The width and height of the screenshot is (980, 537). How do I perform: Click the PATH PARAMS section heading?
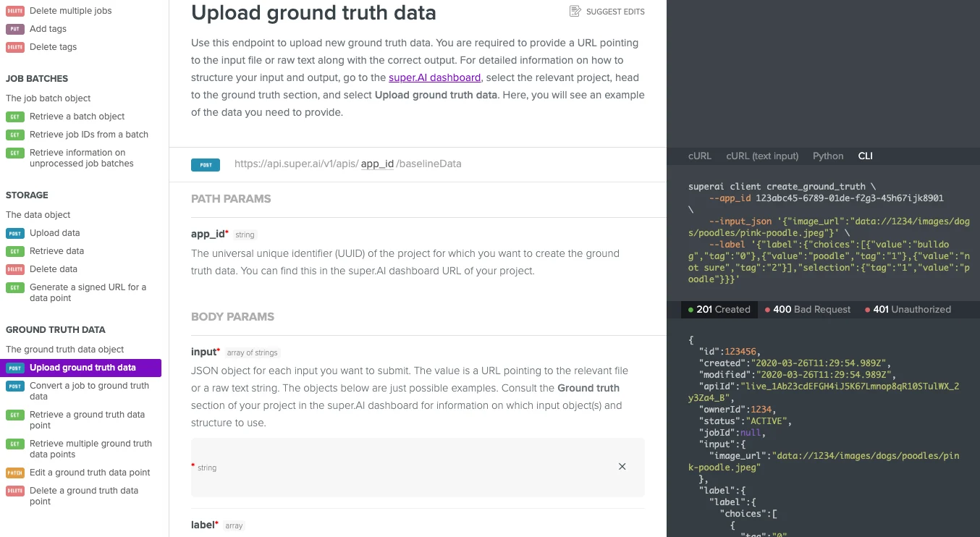pyautogui.click(x=231, y=199)
